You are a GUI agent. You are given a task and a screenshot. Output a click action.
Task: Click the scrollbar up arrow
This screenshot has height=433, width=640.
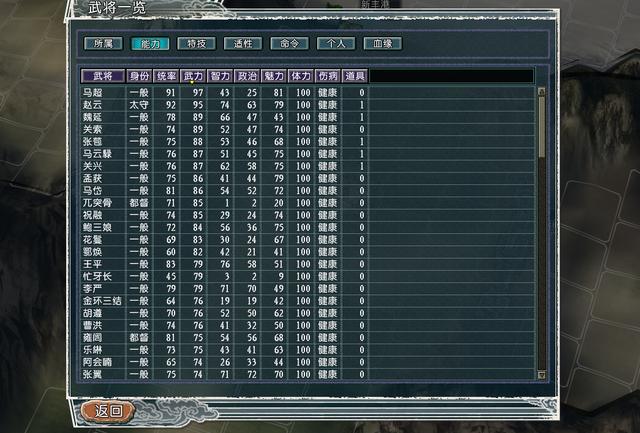point(542,91)
